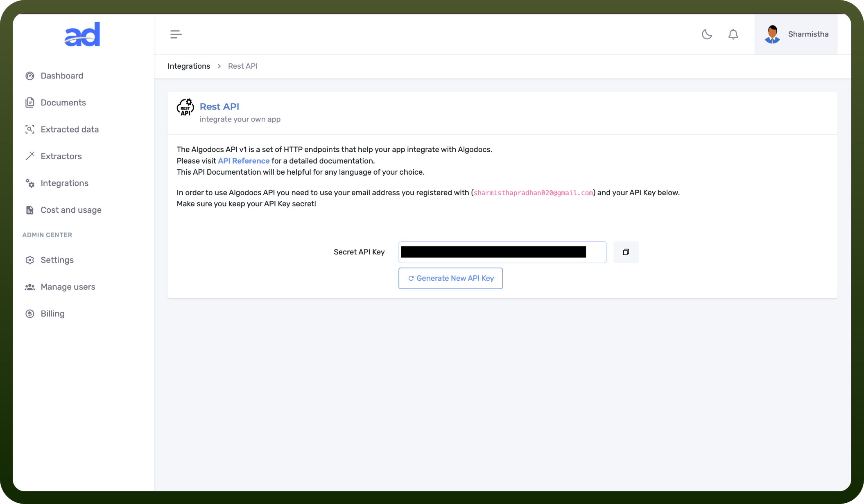Open the Documents section
Image resolution: width=864 pixels, height=504 pixels.
click(63, 103)
